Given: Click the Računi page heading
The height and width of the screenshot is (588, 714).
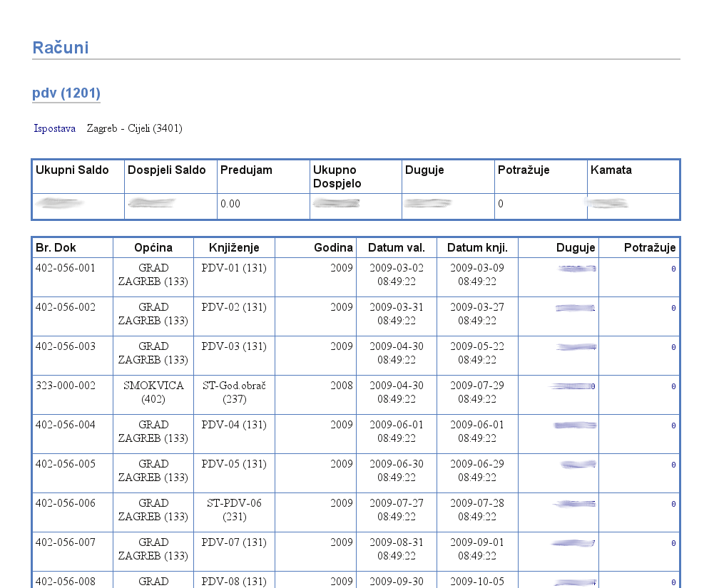Looking at the screenshot, I should point(61,48).
